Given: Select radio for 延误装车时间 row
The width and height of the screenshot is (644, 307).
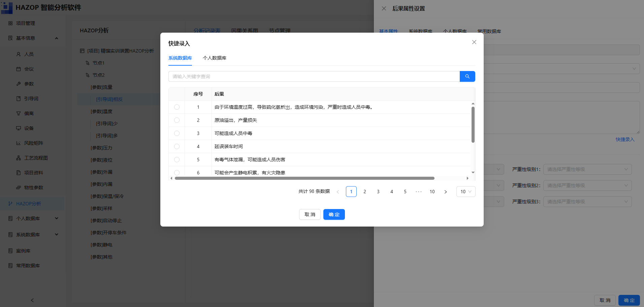Looking at the screenshot, I should coord(177,146).
